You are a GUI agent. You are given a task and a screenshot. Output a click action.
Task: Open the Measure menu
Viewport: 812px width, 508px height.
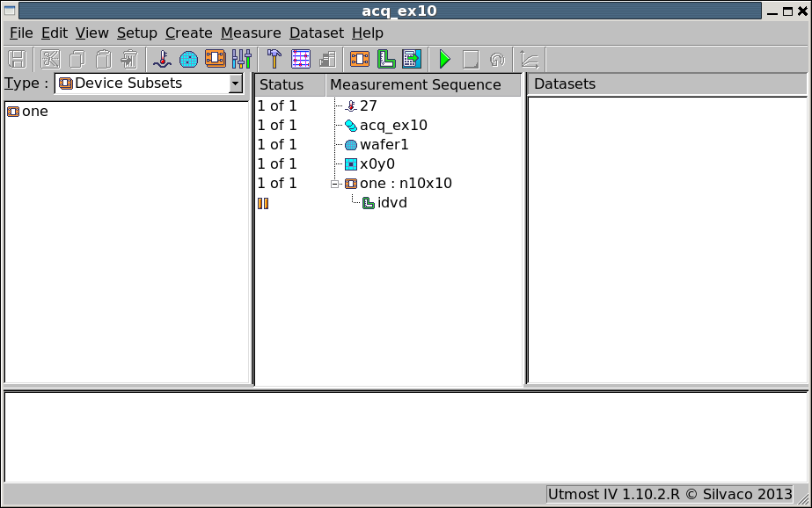coord(251,33)
